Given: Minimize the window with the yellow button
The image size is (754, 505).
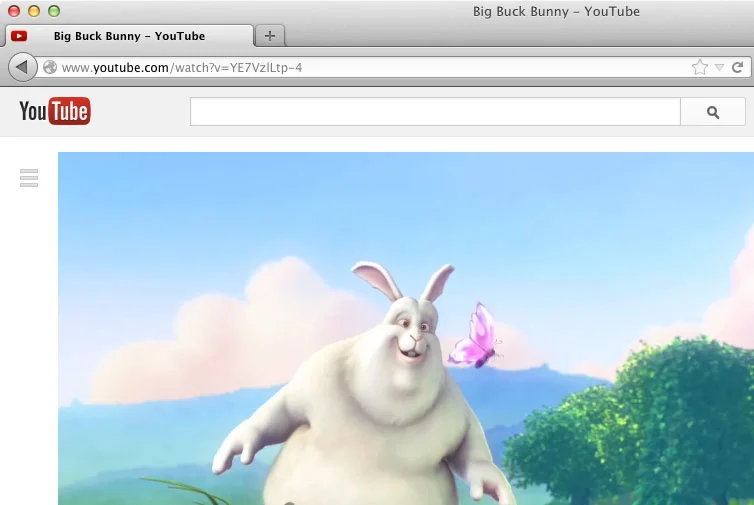Looking at the screenshot, I should (34, 12).
